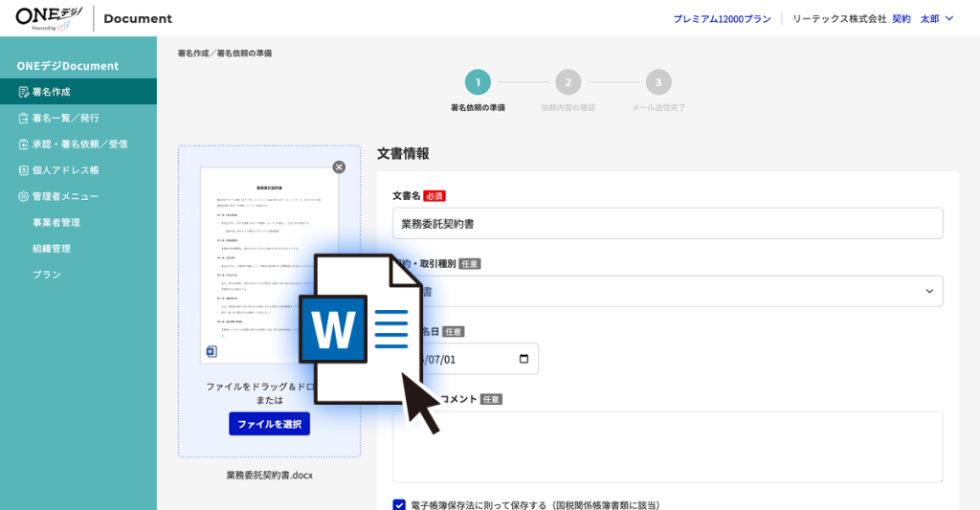The image size is (980, 510).
Task: Click the 署名作成 document icon
Action: pos(24,92)
